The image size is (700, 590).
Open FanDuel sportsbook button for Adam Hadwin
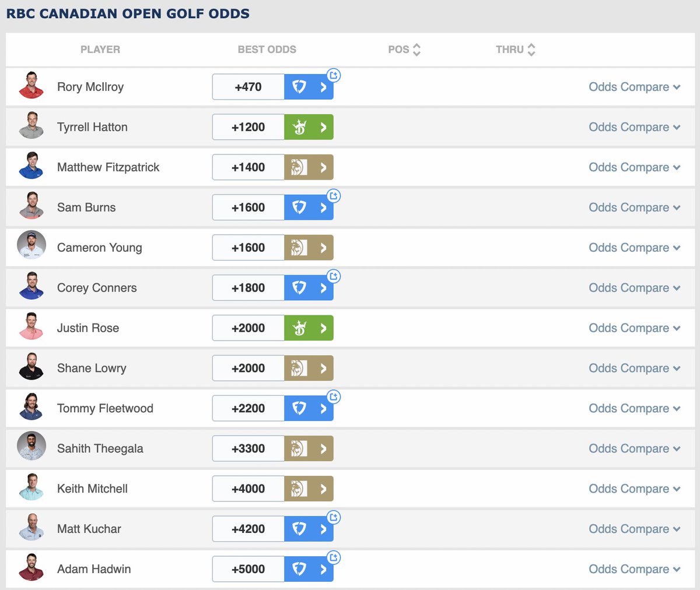309,570
